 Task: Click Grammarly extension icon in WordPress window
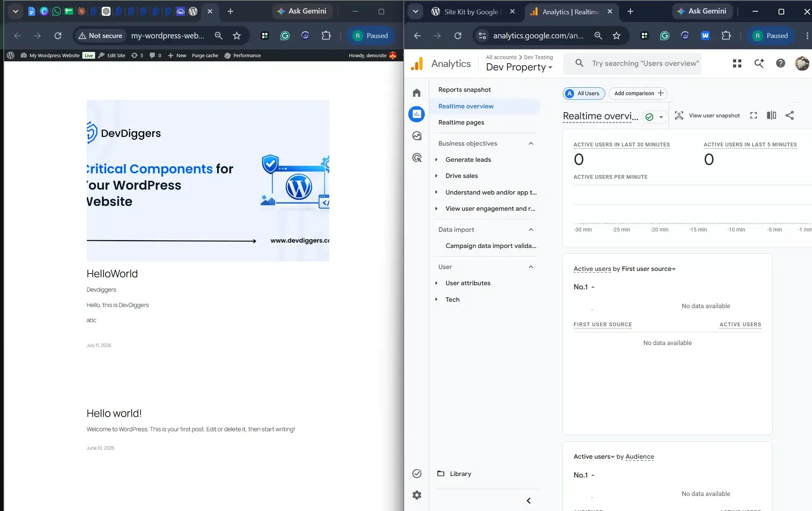tap(285, 36)
